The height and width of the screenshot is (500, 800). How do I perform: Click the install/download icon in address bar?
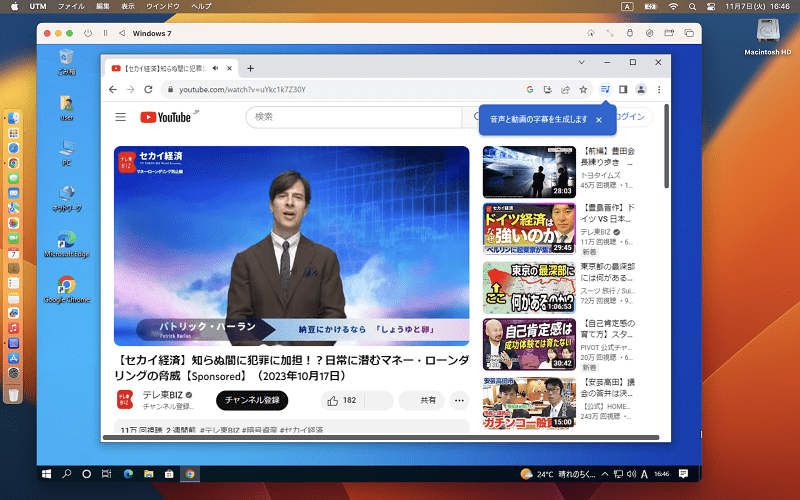coord(547,89)
